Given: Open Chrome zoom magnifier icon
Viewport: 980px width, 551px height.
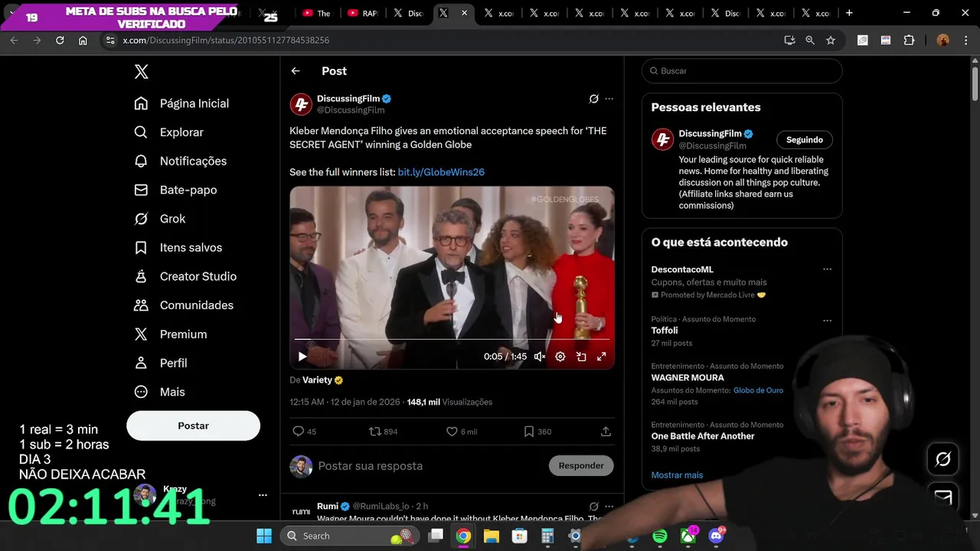Looking at the screenshot, I should point(810,40).
